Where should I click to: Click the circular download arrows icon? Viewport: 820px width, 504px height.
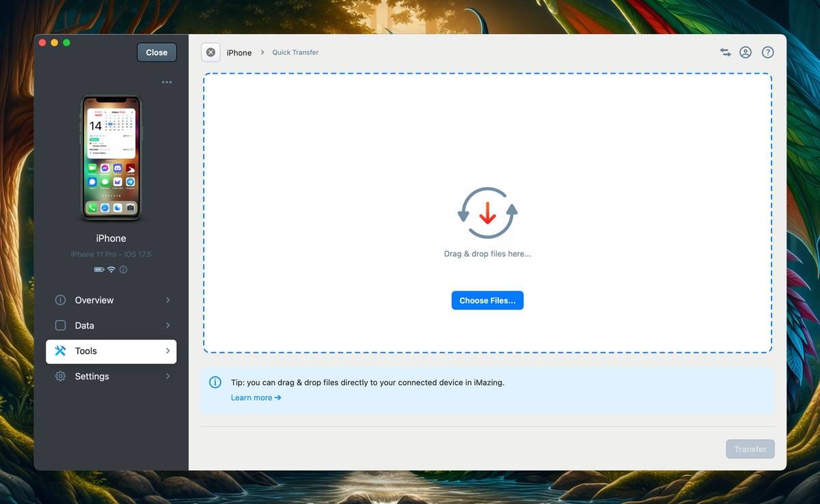(487, 213)
